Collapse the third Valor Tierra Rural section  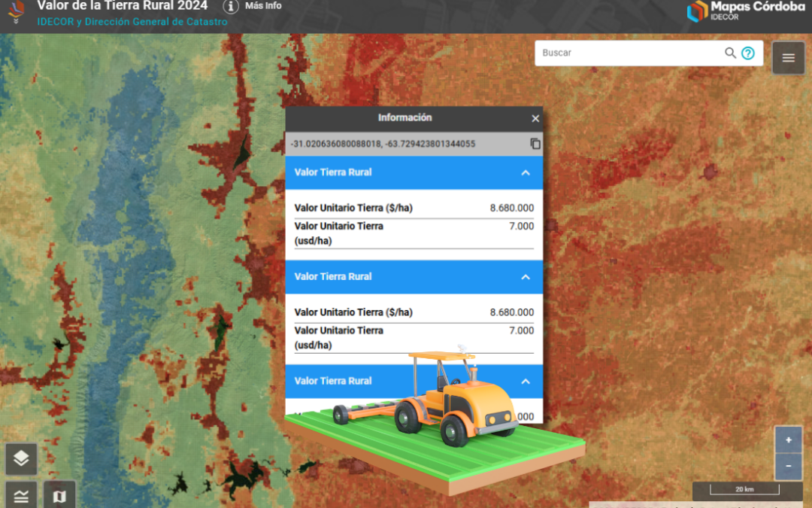tap(525, 382)
